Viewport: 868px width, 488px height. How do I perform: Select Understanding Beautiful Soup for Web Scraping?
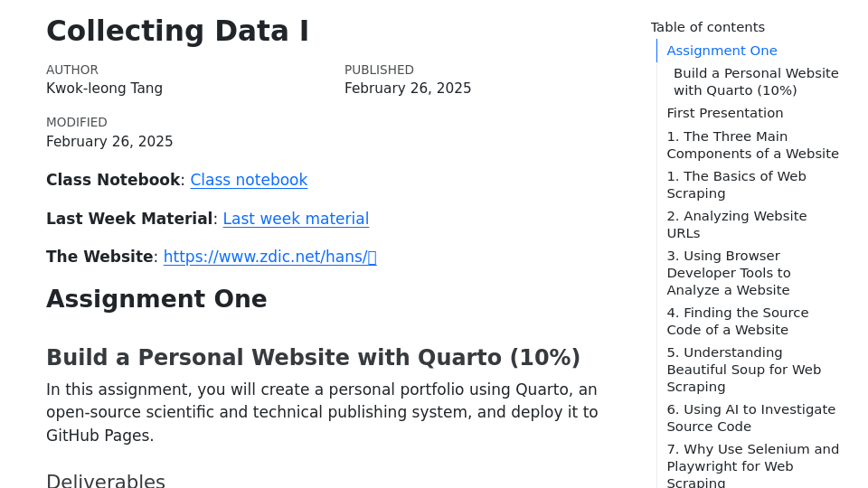[743, 369]
